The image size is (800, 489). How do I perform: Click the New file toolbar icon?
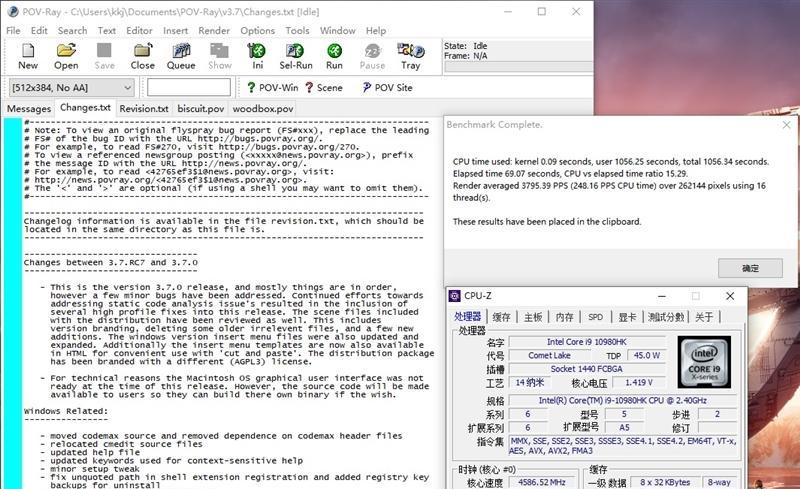pos(28,56)
